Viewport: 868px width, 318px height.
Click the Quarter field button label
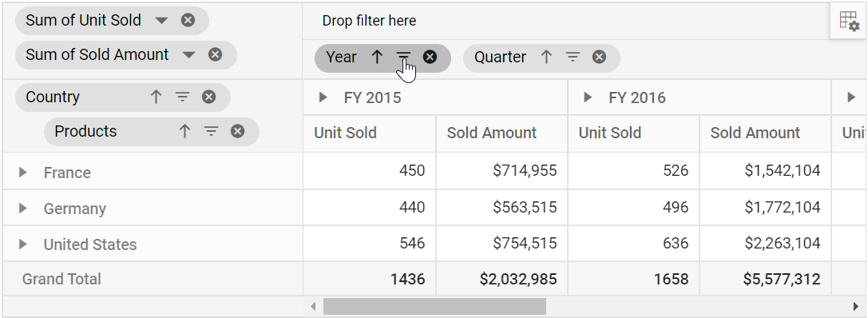pos(501,57)
